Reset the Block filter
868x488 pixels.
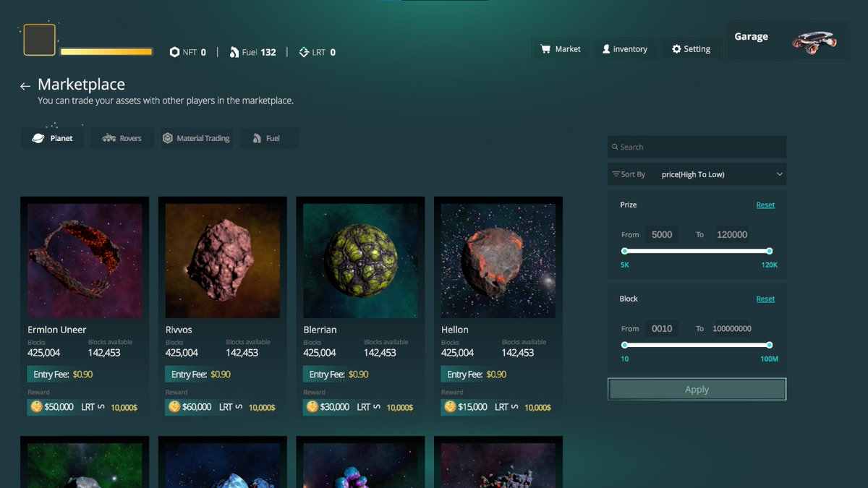[x=765, y=299]
